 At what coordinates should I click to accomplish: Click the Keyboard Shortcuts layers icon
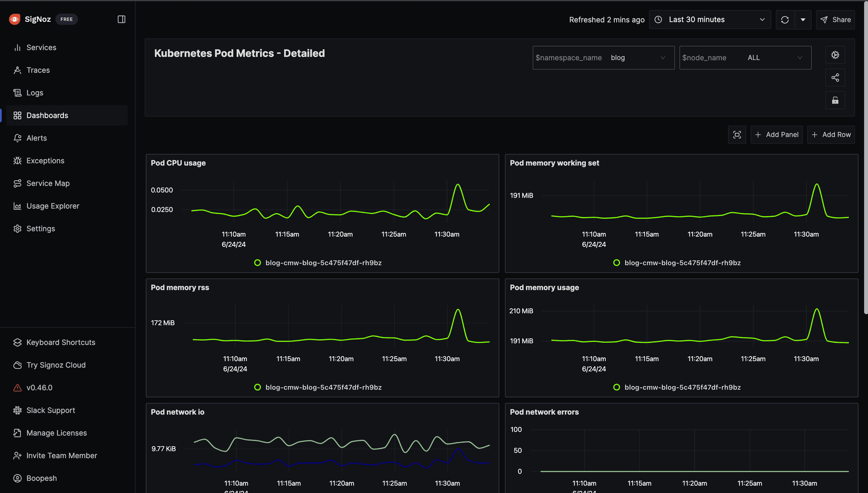pos(17,342)
